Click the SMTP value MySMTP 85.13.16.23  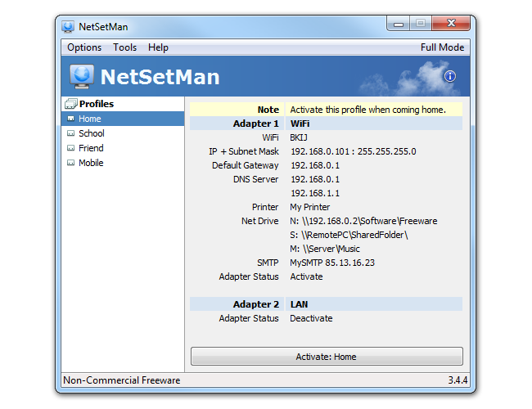click(332, 263)
